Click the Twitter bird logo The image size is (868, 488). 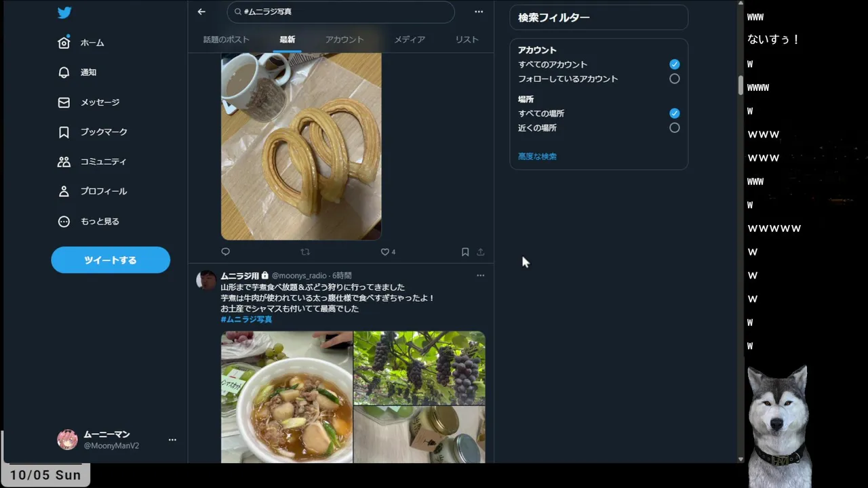pos(64,13)
